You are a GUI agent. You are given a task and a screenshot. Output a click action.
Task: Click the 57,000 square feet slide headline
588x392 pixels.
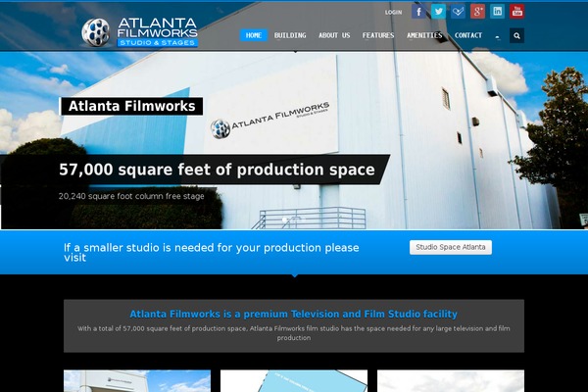217,170
